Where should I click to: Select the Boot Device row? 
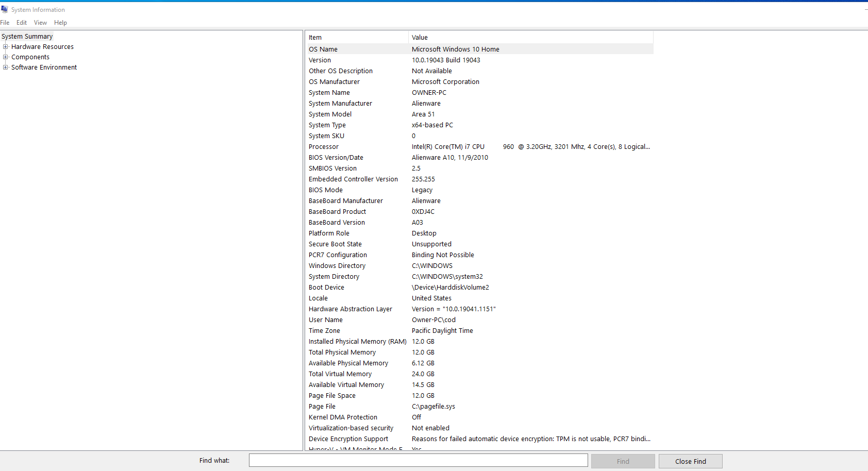coord(480,288)
